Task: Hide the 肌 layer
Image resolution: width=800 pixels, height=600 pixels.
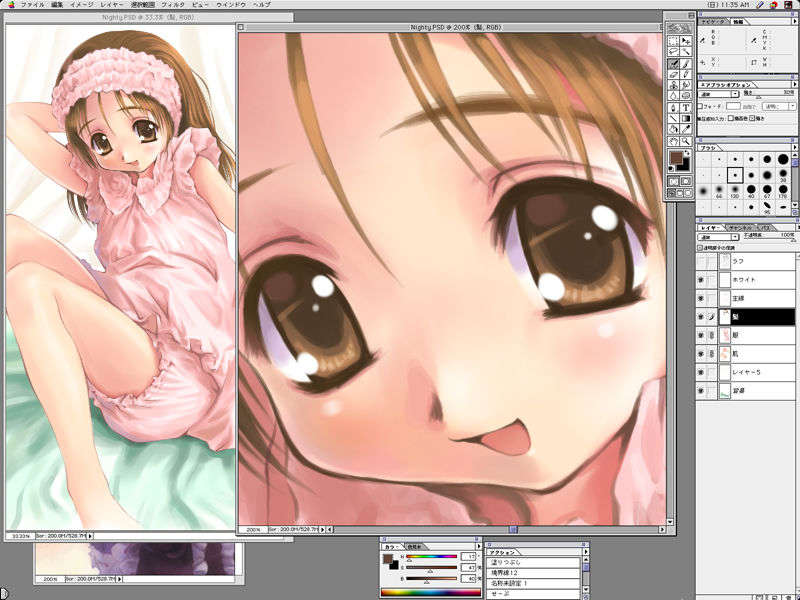Action: tap(701, 354)
